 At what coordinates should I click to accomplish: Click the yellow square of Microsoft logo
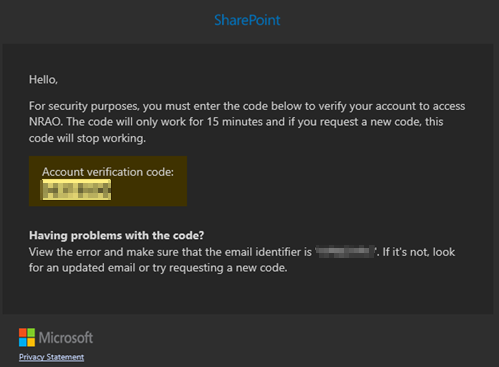point(31,342)
